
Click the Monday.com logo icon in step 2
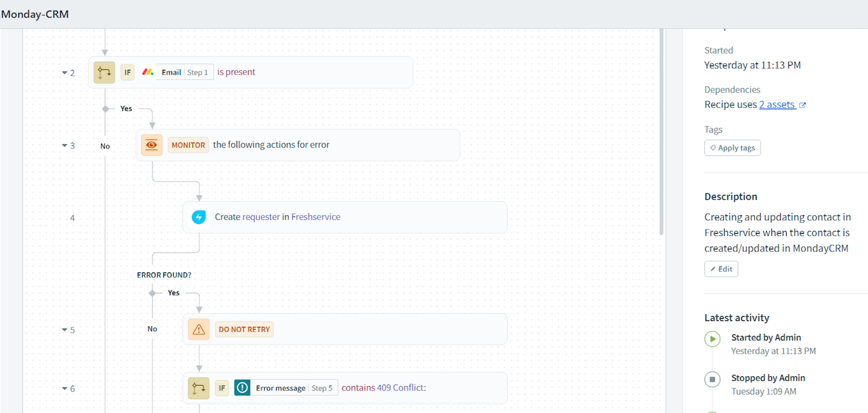coord(148,72)
